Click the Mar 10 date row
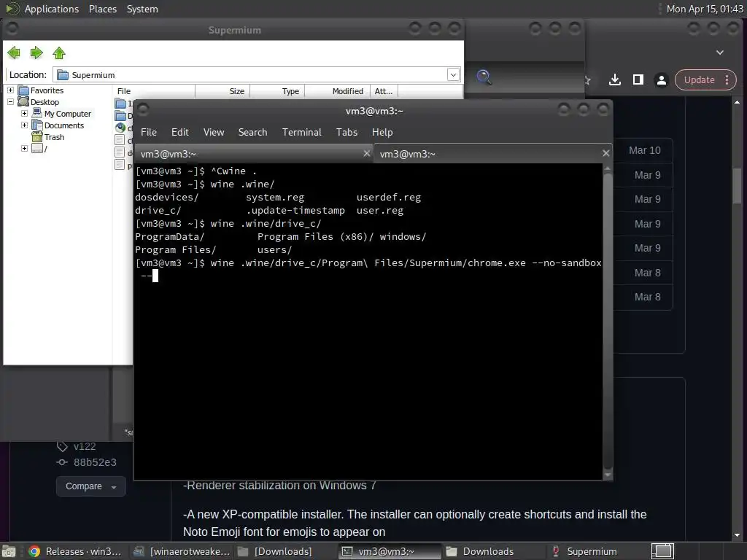747x560 pixels. pyautogui.click(x=644, y=150)
